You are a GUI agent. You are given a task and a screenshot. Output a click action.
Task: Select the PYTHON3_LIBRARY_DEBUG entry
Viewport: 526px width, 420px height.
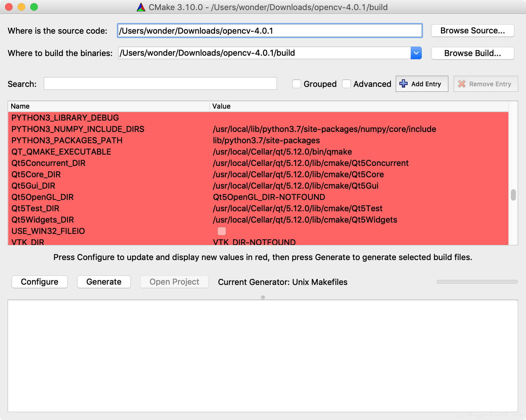(65, 118)
